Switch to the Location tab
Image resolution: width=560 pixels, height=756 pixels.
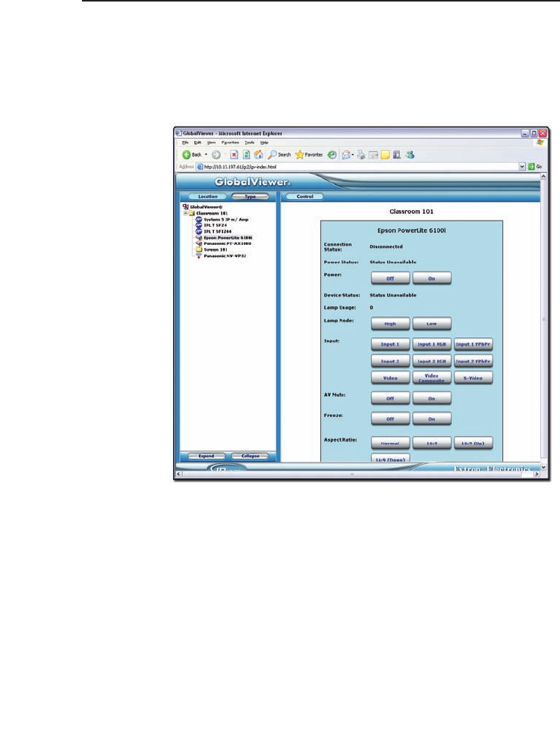tap(207, 196)
